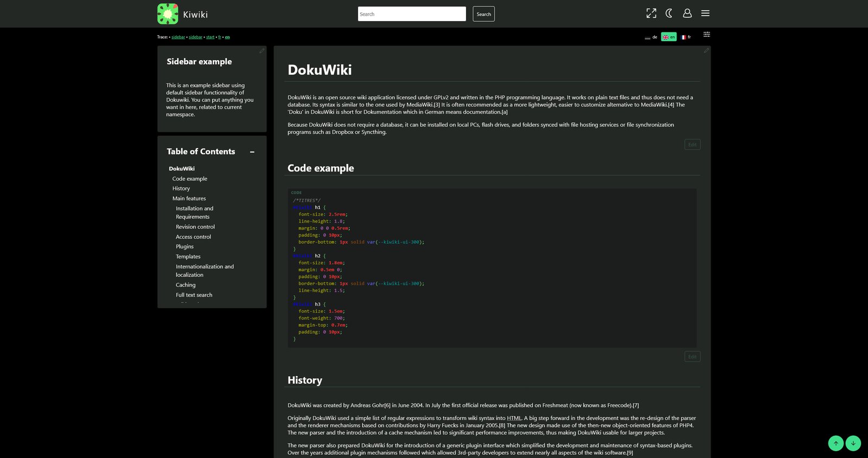This screenshot has width=868, height=458.
Task: Select Revision control in the contents list
Action: click(195, 227)
